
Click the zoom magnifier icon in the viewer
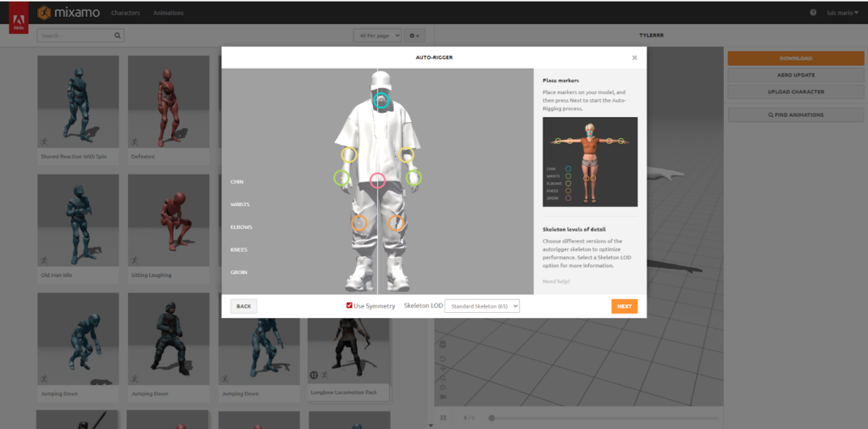[x=442, y=378]
